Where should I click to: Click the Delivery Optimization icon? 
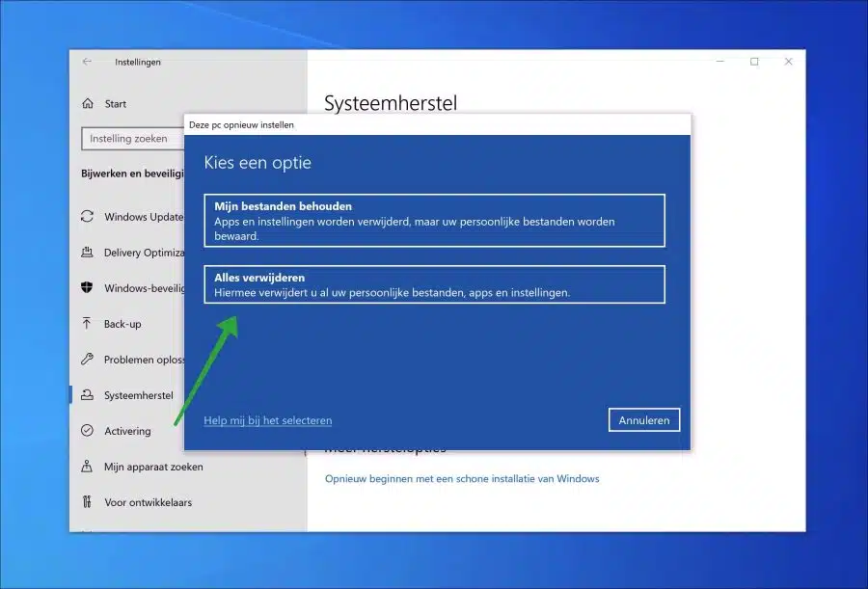click(x=87, y=253)
